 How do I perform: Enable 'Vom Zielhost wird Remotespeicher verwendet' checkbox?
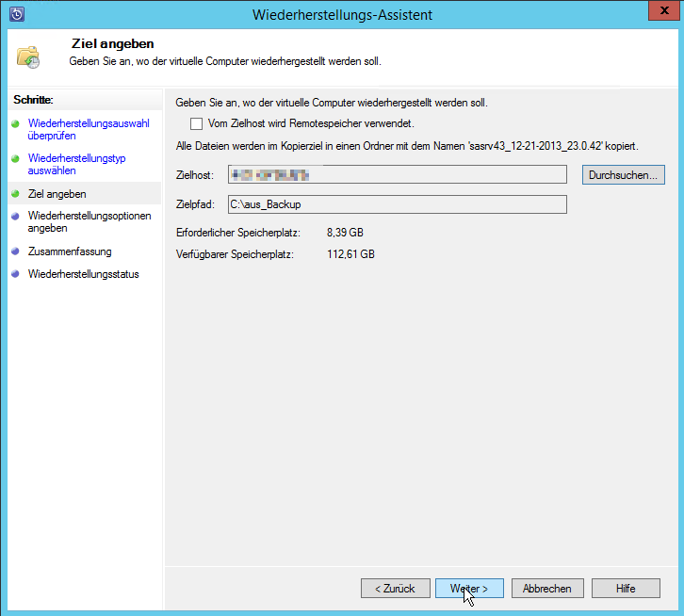pyautogui.click(x=197, y=123)
